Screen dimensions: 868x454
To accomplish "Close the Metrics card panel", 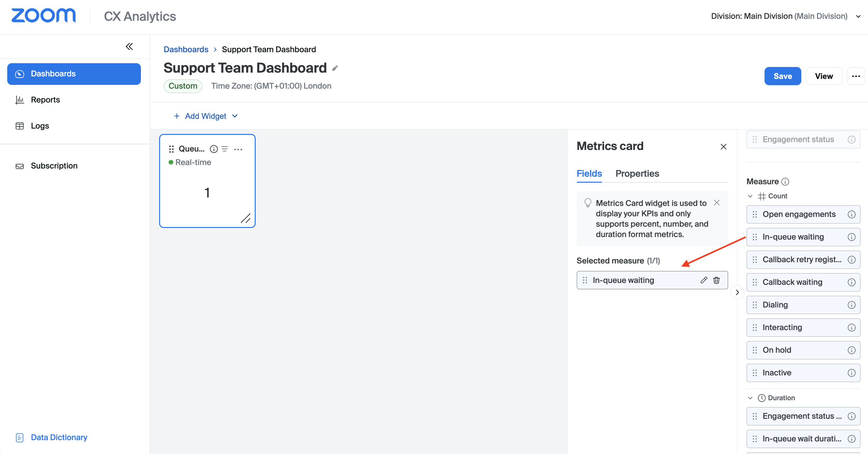I will [x=723, y=147].
